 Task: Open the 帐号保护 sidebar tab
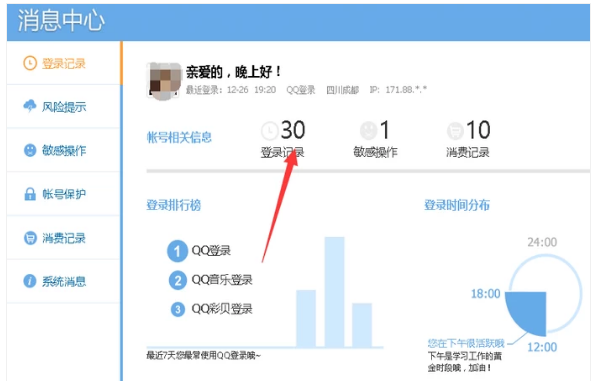[x=63, y=194]
